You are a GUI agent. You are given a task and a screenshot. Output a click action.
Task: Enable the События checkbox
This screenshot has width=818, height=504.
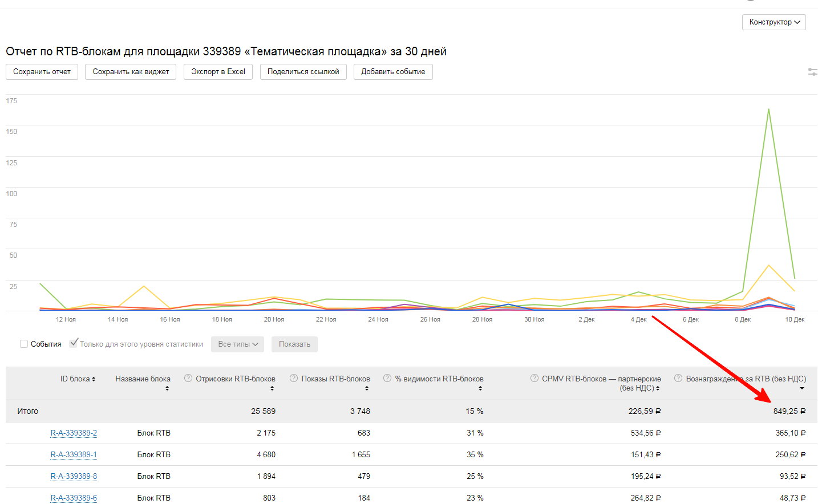(24, 344)
